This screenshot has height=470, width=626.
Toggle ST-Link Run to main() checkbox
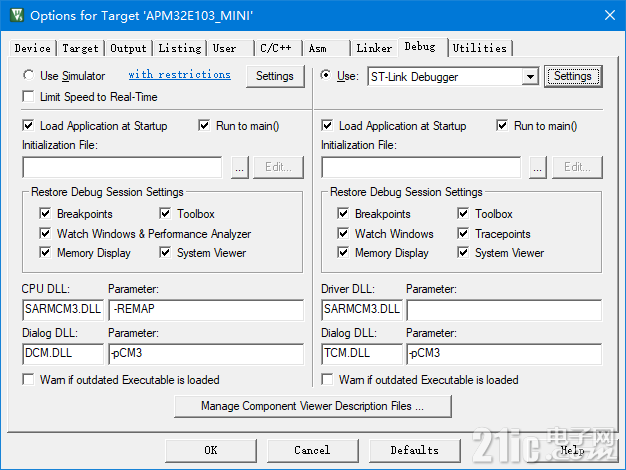click(502, 125)
